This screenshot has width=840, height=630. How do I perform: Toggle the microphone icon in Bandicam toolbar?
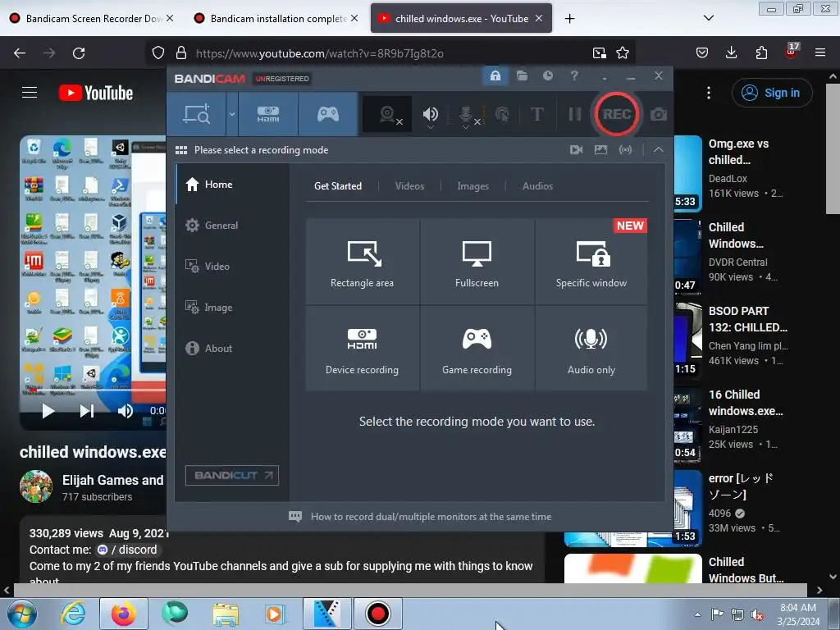467,114
